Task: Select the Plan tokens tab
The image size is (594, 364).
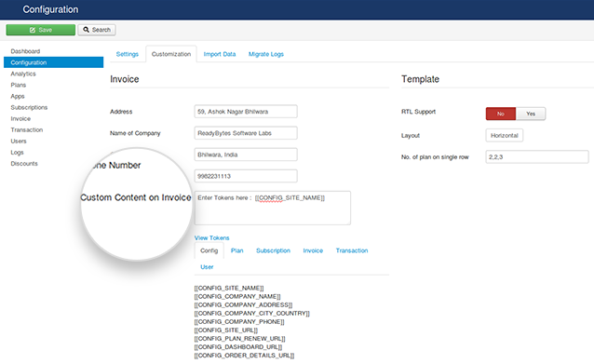Action: click(237, 250)
